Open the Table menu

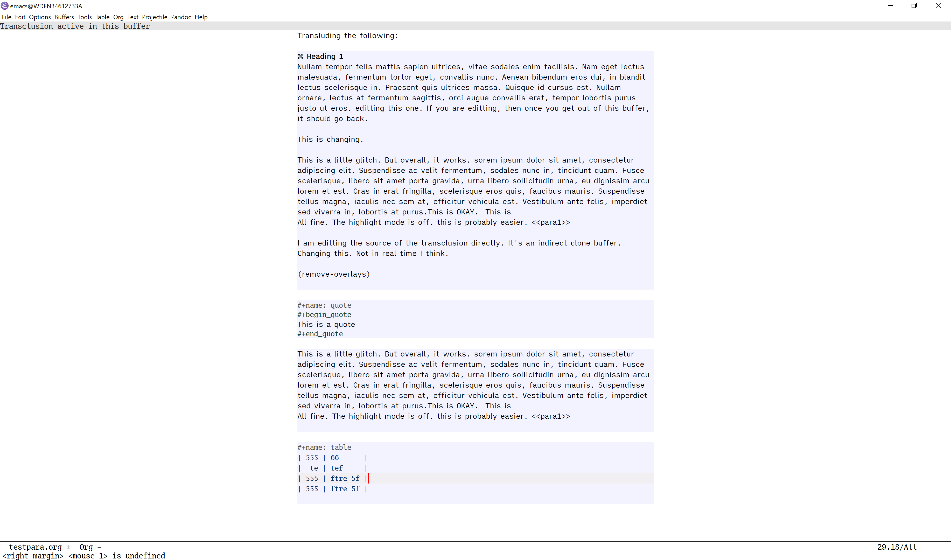102,17
